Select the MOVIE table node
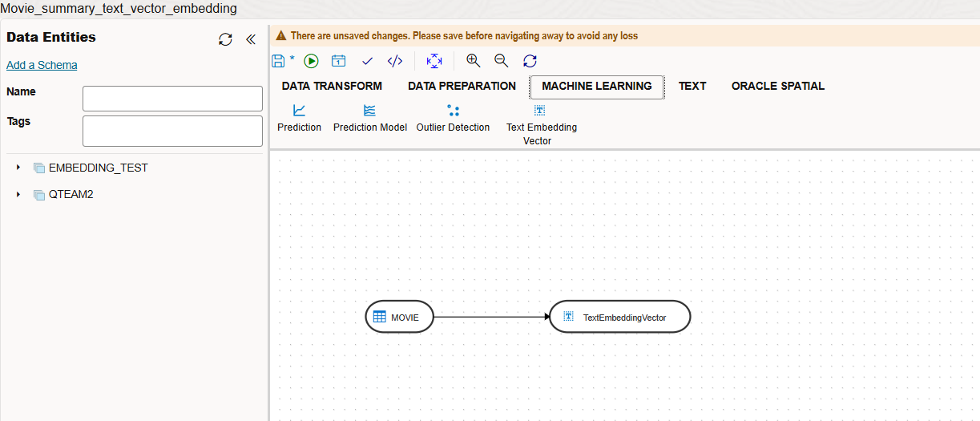This screenshot has width=980, height=421. pos(399,317)
